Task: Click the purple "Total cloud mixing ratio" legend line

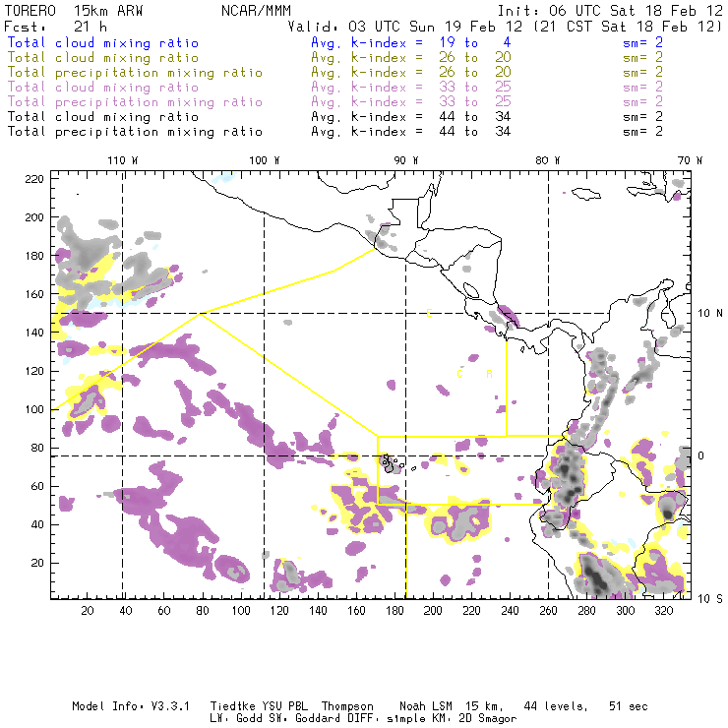Action: (103, 88)
